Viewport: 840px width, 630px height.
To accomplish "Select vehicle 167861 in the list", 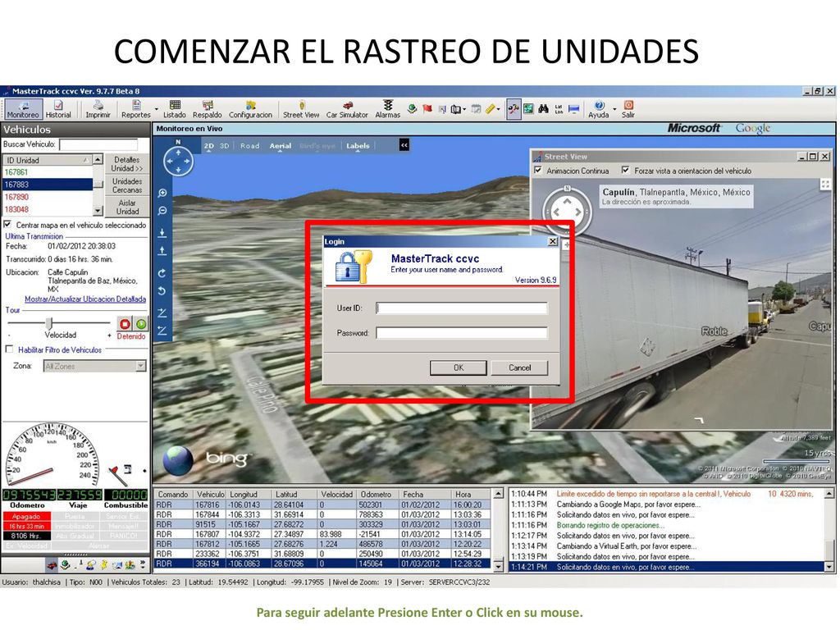I will click(47, 172).
